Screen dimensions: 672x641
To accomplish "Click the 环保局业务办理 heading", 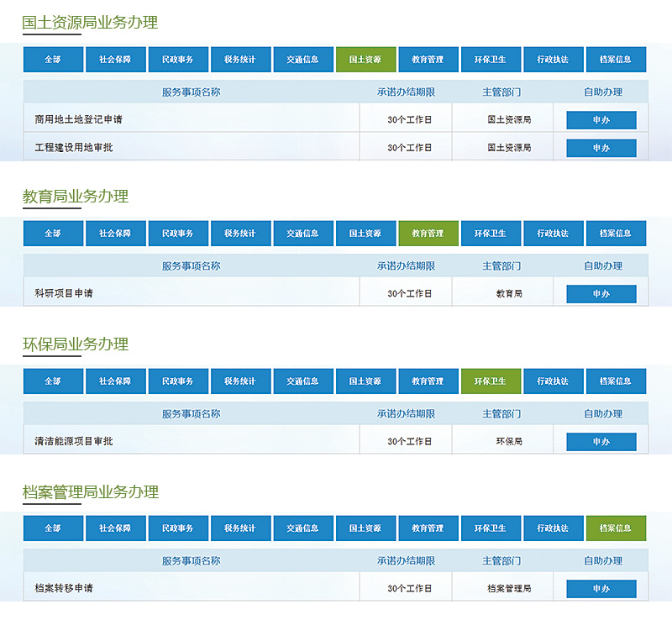I will click(x=76, y=344).
